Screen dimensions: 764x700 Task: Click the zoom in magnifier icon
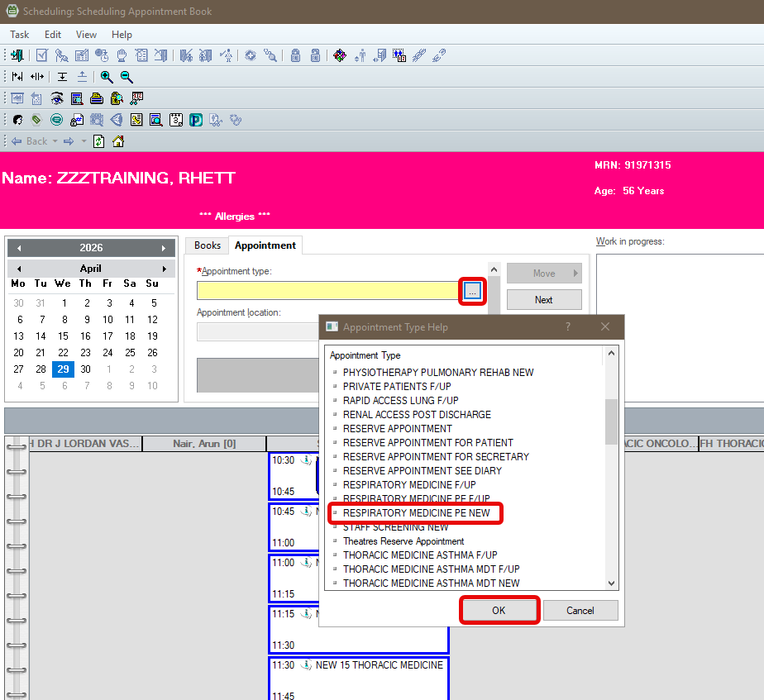click(x=107, y=77)
